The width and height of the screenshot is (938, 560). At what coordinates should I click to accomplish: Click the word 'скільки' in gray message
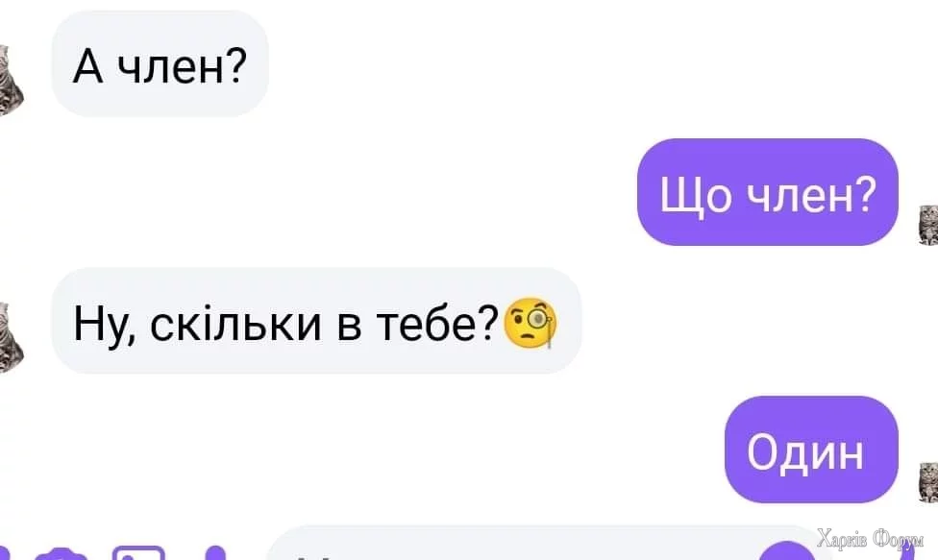coord(235,325)
